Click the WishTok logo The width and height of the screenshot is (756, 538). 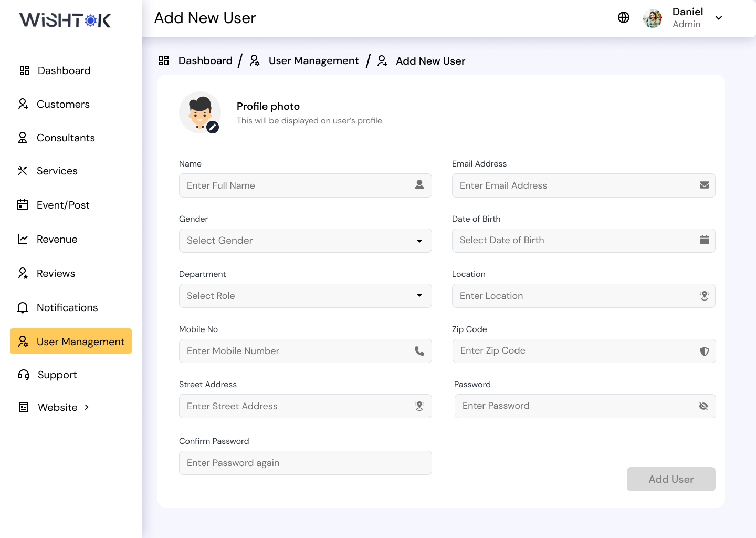[x=65, y=20]
